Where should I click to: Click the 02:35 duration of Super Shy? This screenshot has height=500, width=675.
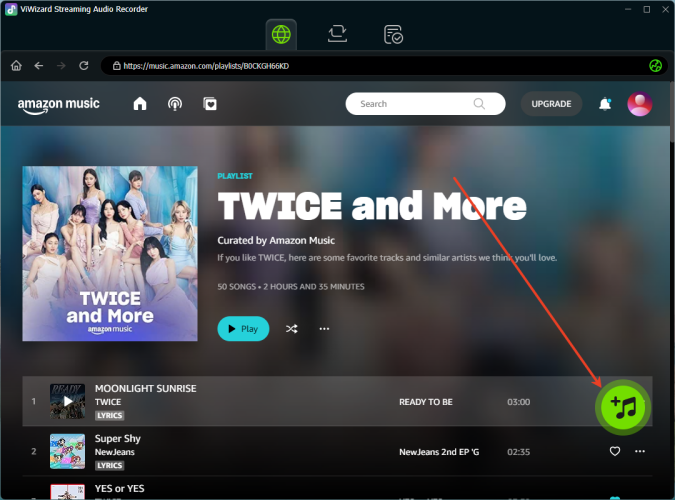click(x=518, y=452)
